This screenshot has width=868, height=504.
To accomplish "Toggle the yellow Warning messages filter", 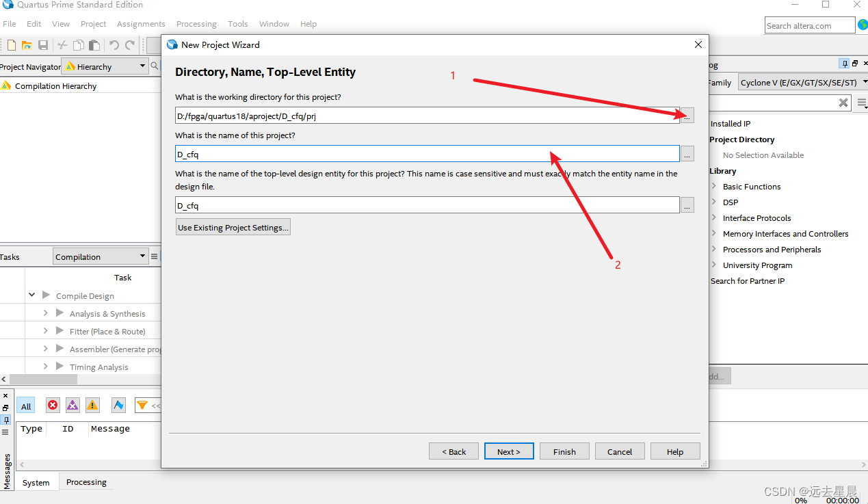I will pyautogui.click(x=92, y=406).
